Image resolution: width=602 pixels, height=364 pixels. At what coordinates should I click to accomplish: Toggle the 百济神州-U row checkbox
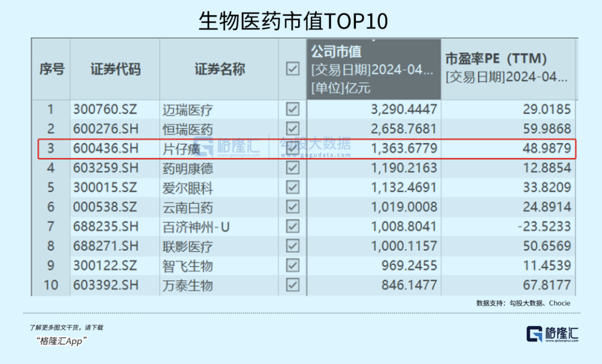point(292,227)
